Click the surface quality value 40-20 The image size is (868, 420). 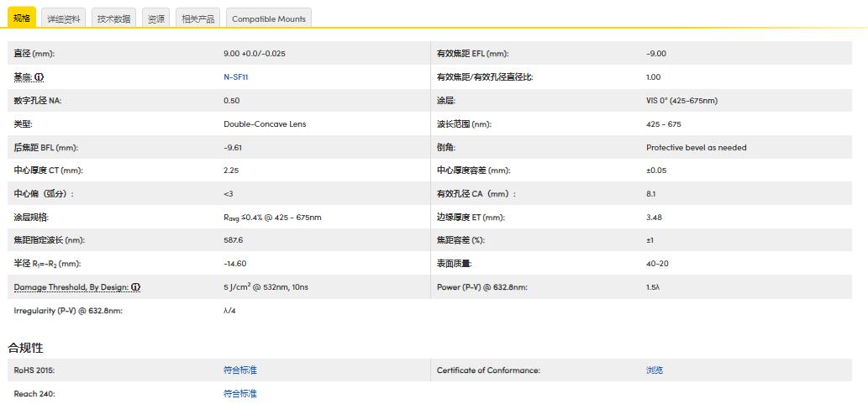(657, 264)
